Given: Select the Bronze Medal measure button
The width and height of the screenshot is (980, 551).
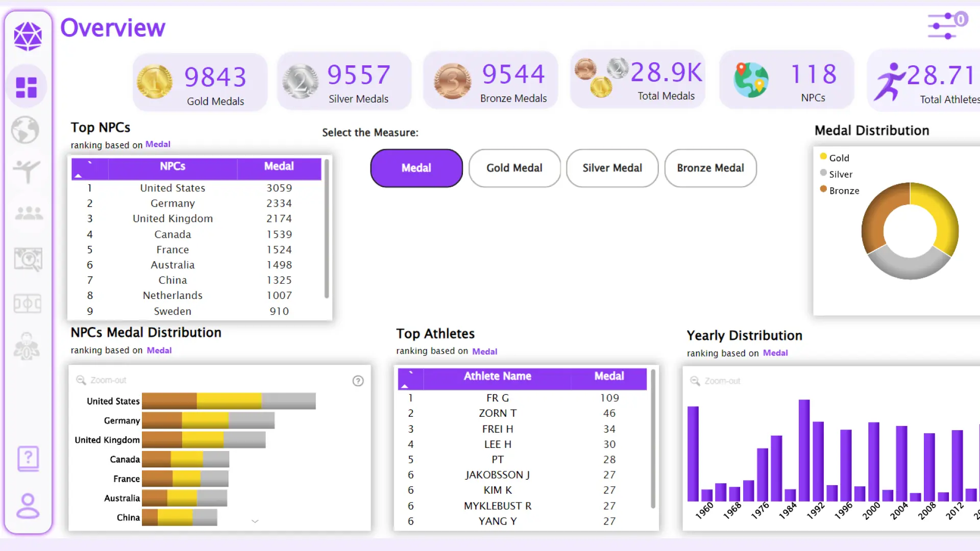Looking at the screenshot, I should [710, 168].
